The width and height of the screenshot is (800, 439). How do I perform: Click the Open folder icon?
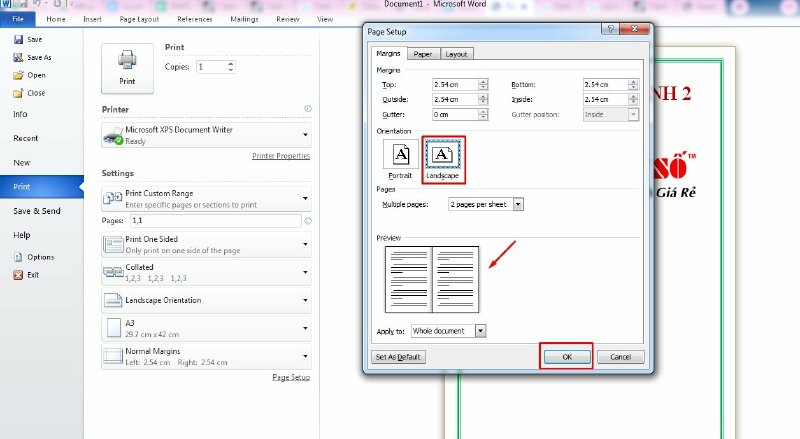click(18, 75)
